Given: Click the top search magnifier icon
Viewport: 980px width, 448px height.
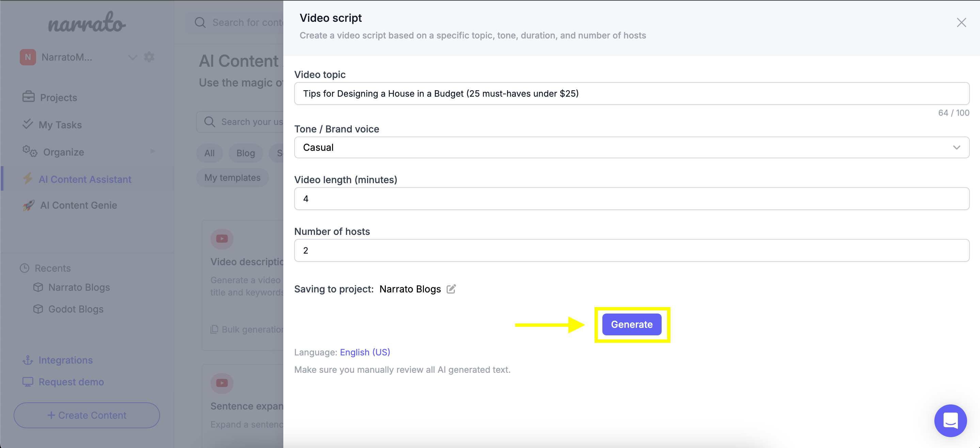Looking at the screenshot, I should click(x=200, y=23).
